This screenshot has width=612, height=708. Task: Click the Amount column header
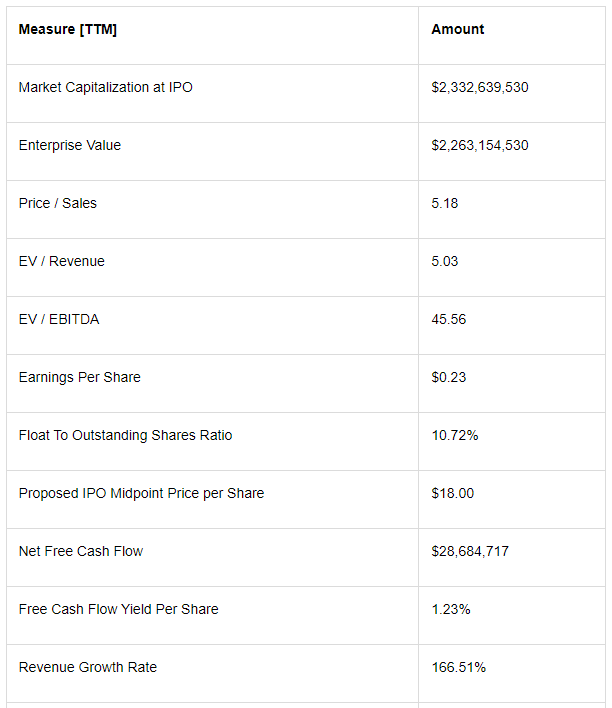[458, 29]
